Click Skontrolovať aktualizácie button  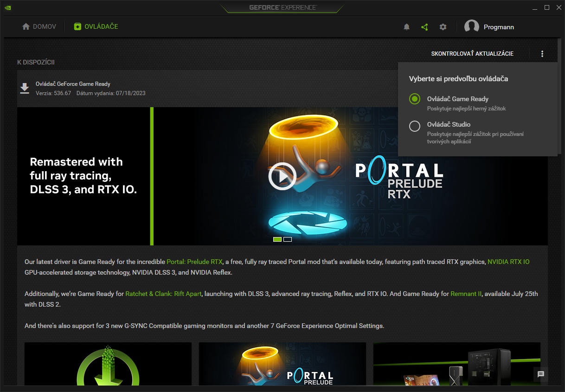[x=472, y=54]
